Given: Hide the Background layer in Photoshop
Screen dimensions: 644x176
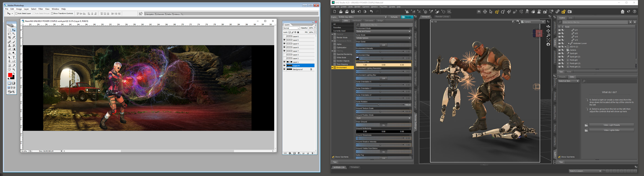Looking at the screenshot, I should 284,69.
